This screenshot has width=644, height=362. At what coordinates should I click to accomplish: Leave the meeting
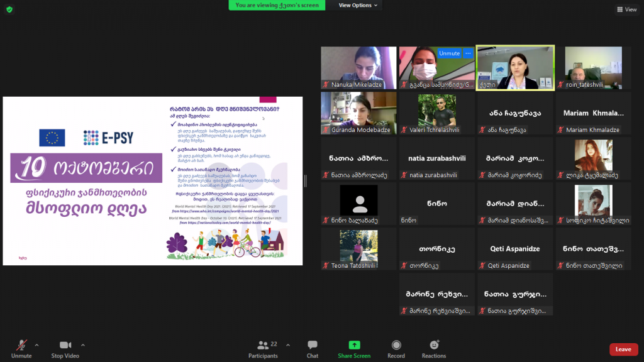point(623,349)
